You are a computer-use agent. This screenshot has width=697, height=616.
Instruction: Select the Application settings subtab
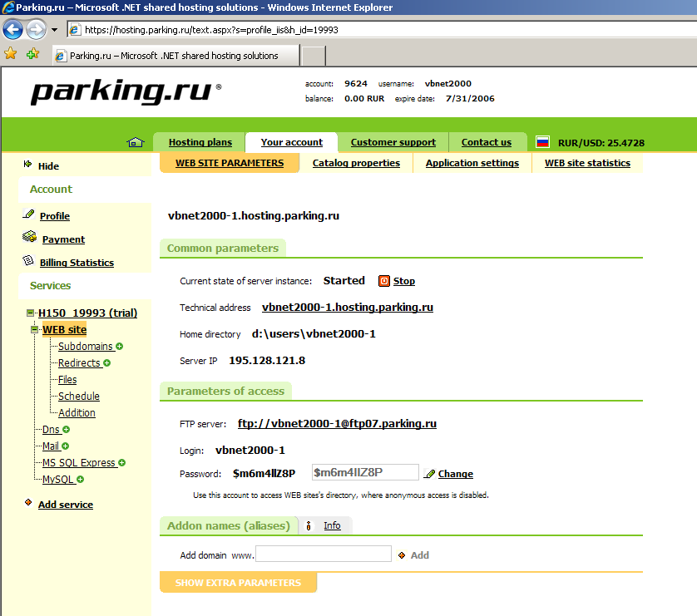click(472, 163)
